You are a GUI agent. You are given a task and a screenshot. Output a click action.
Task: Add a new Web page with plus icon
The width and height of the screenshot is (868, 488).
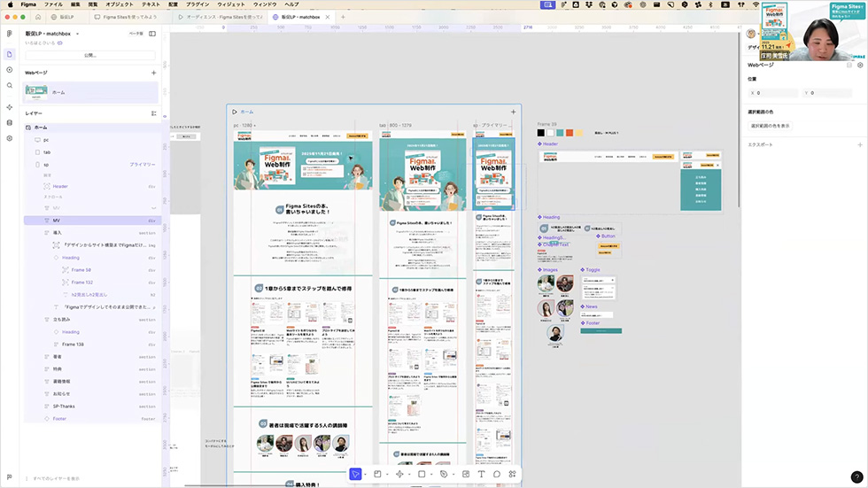point(153,73)
